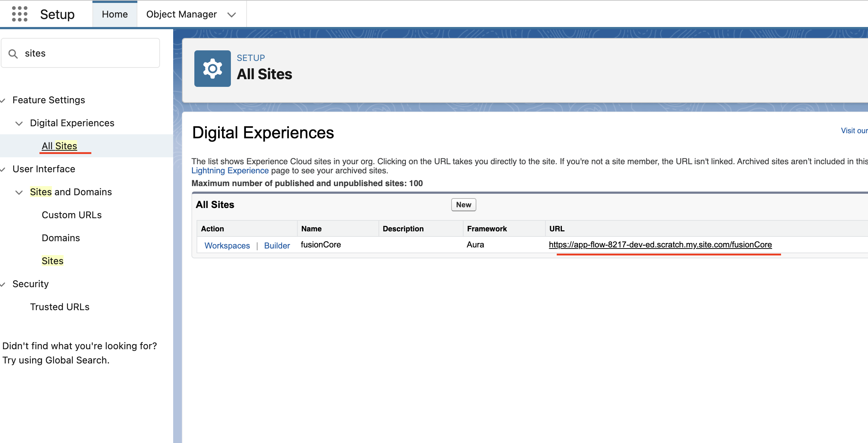
Task: Select the Aura framework cell
Action: click(475, 244)
